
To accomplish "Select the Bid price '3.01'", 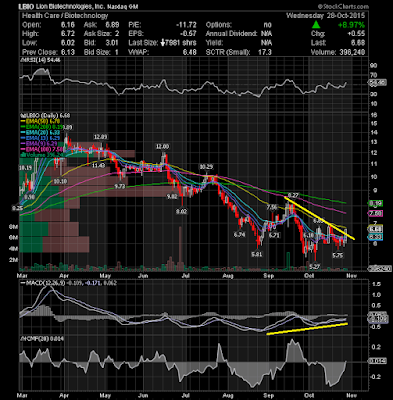I will point(112,43).
